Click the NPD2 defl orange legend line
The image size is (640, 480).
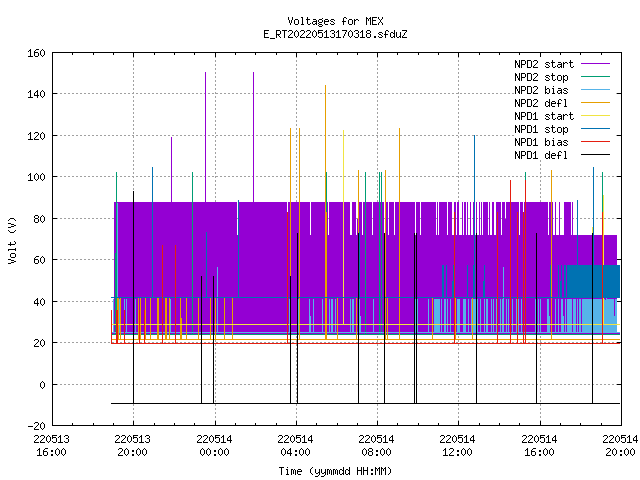595,102
